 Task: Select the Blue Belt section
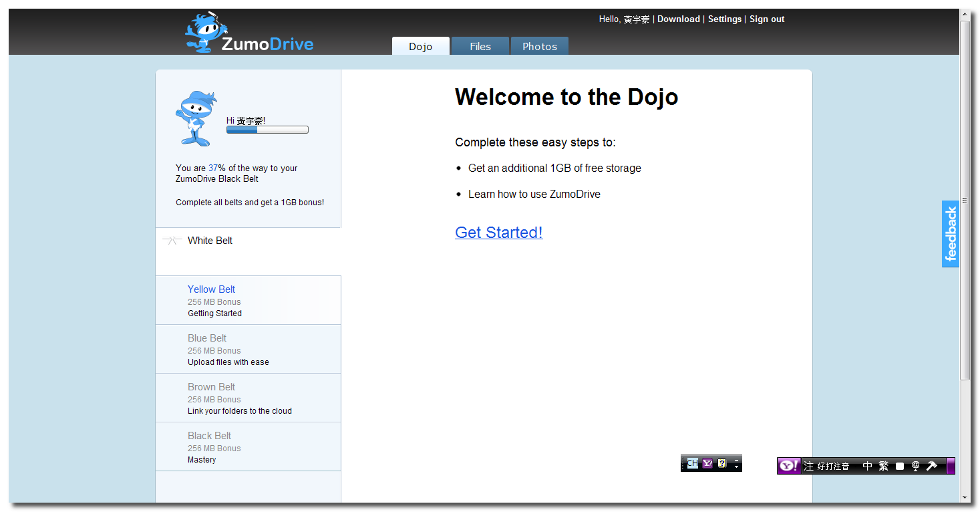coord(249,349)
